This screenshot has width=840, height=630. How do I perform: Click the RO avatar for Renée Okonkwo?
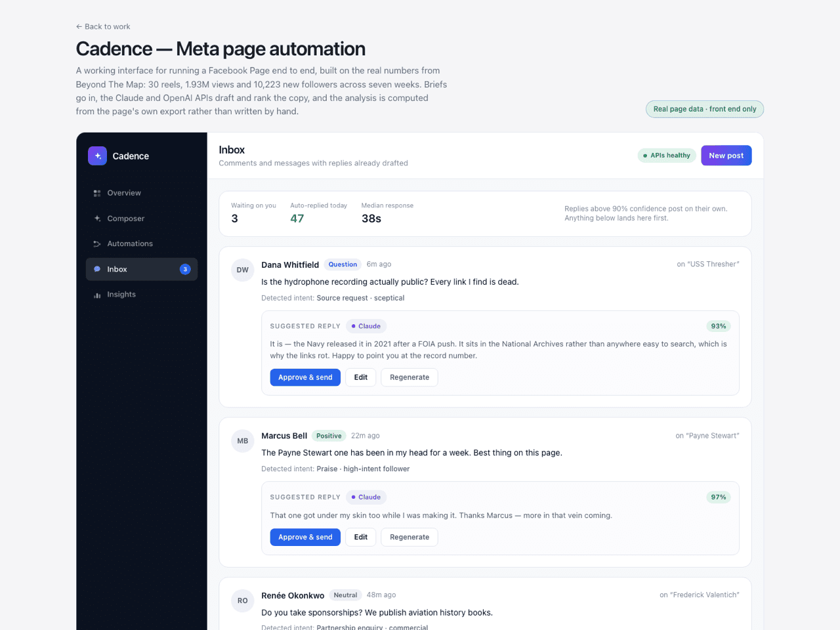pyautogui.click(x=243, y=600)
